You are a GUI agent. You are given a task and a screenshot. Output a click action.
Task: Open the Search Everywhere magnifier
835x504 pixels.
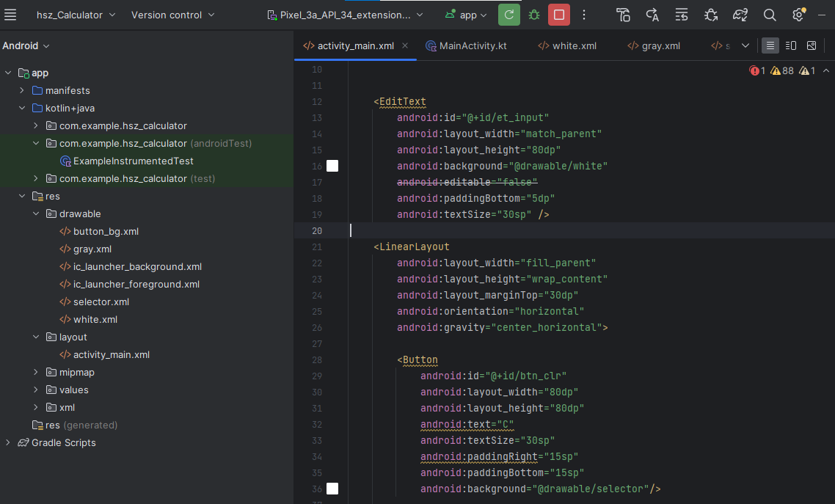point(770,15)
